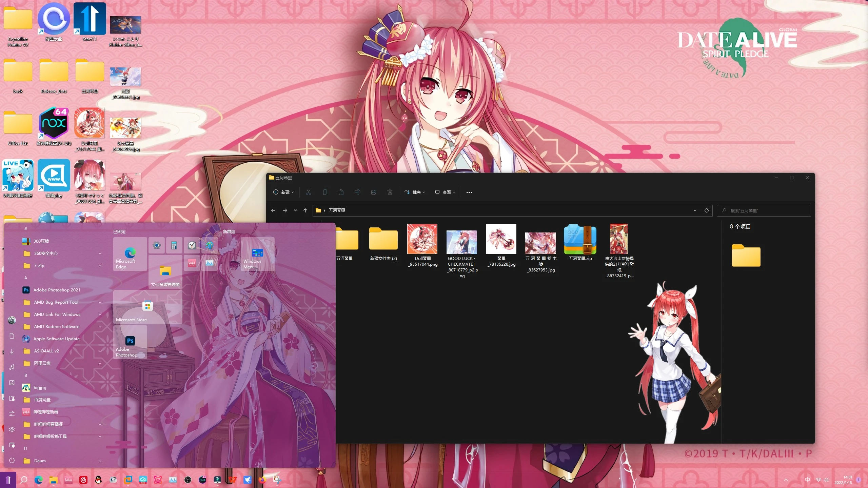
Task: Select GOOD LUCK CHECKMATE png file
Action: [x=462, y=254]
